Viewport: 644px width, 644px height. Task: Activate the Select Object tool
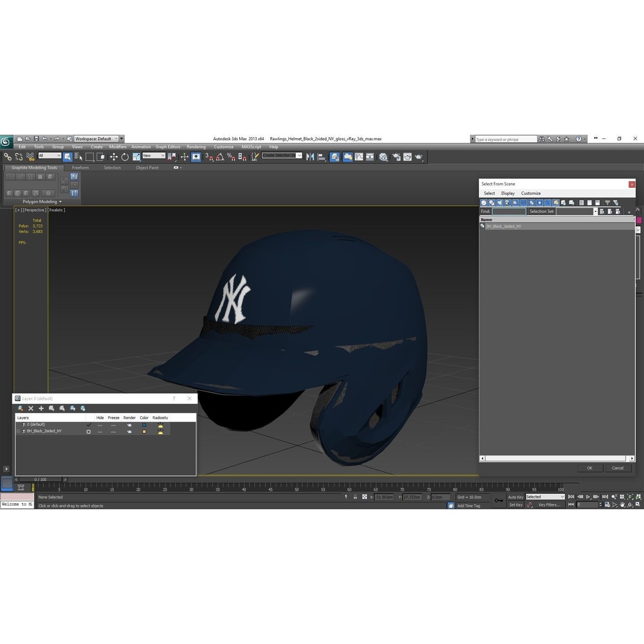click(x=68, y=157)
